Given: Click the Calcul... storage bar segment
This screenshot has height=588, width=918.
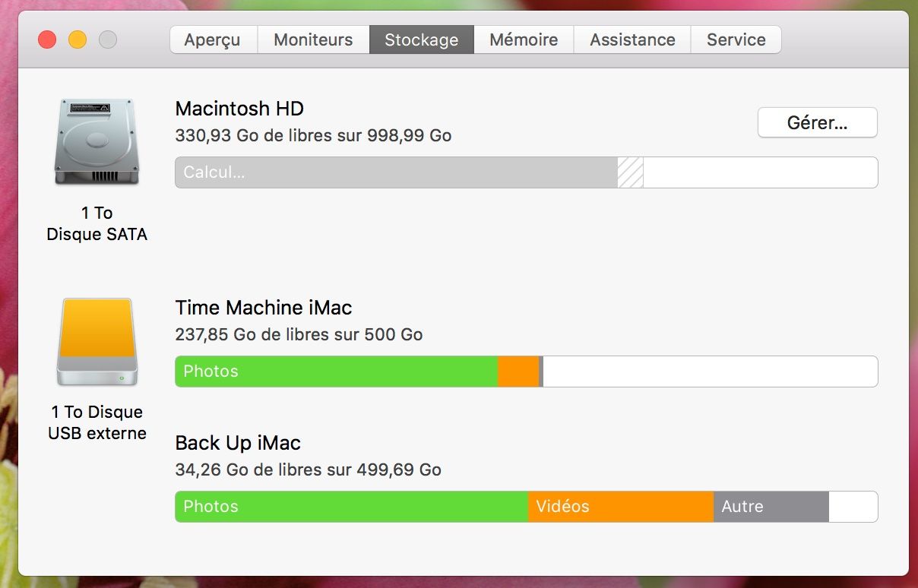Looking at the screenshot, I should (396, 172).
